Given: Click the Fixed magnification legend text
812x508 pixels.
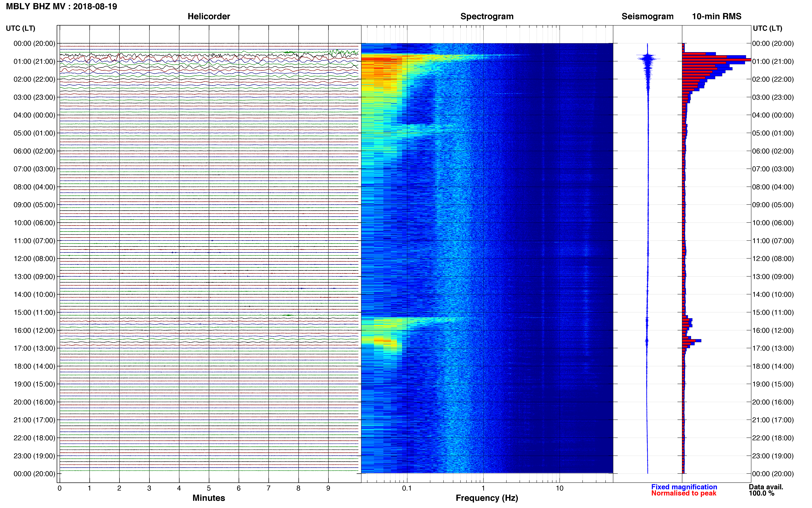Looking at the screenshot, I should click(x=684, y=487).
